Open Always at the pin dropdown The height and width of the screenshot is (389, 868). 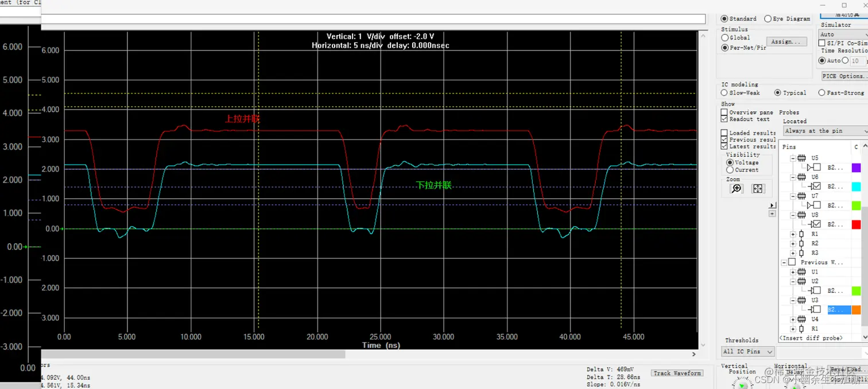(826, 131)
